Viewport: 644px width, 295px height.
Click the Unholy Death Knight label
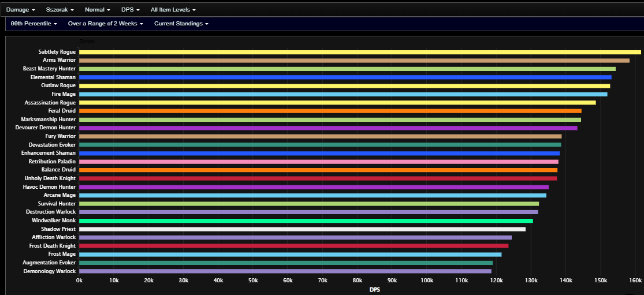tap(50, 178)
